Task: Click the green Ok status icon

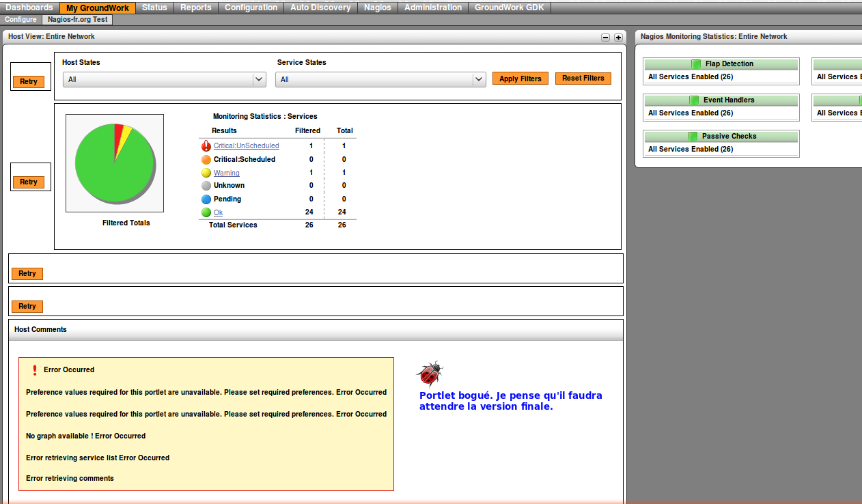Action: pos(206,212)
